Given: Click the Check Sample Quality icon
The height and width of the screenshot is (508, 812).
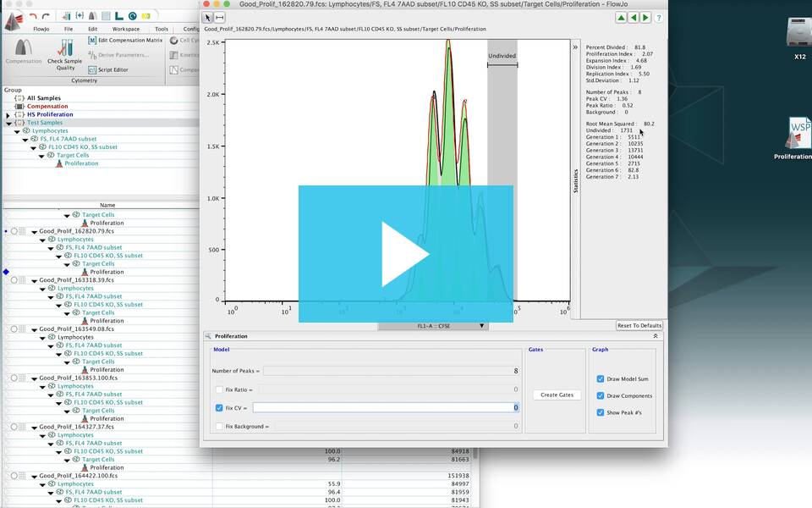Looking at the screenshot, I should pyautogui.click(x=65, y=47).
